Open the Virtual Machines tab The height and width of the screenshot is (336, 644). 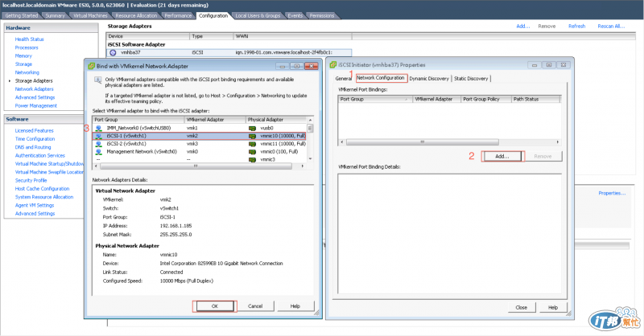pos(90,15)
